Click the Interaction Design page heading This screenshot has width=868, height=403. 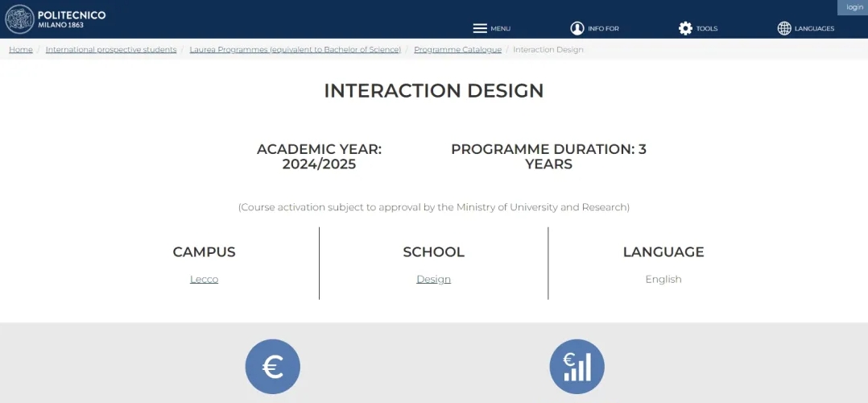click(x=434, y=91)
